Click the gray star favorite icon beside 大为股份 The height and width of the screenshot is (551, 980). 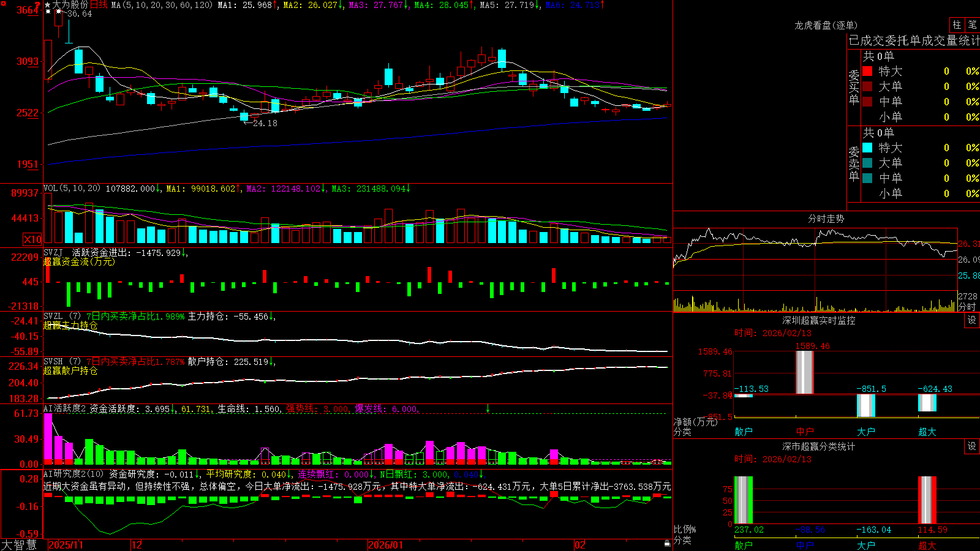[x=48, y=5]
